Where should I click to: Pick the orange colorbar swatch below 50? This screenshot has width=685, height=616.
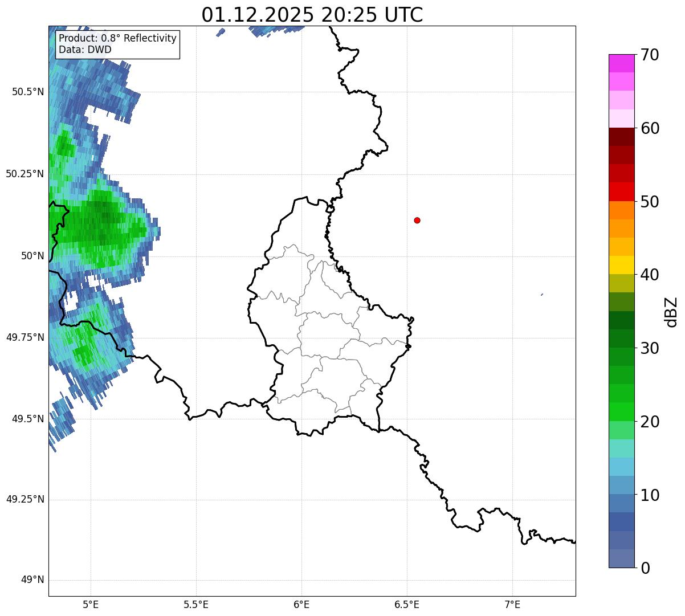[x=621, y=210]
